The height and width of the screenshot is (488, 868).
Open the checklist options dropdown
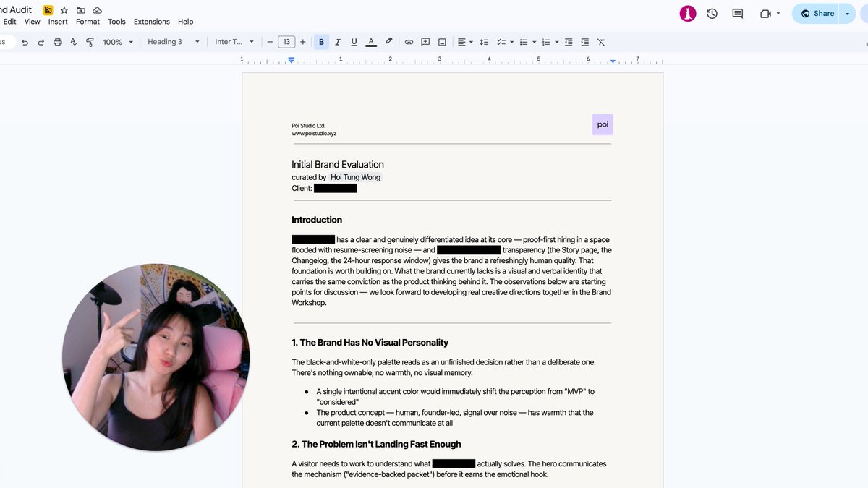[504, 42]
